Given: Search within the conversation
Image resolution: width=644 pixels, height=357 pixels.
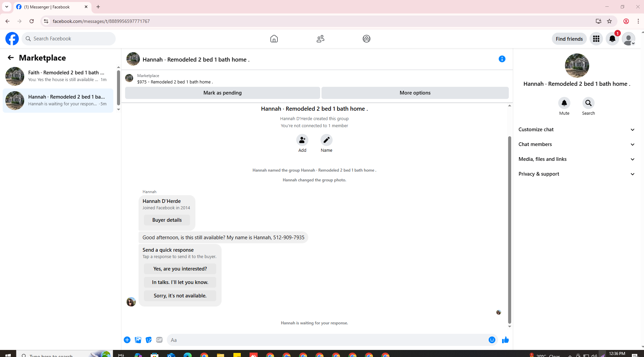Looking at the screenshot, I should pos(589,103).
